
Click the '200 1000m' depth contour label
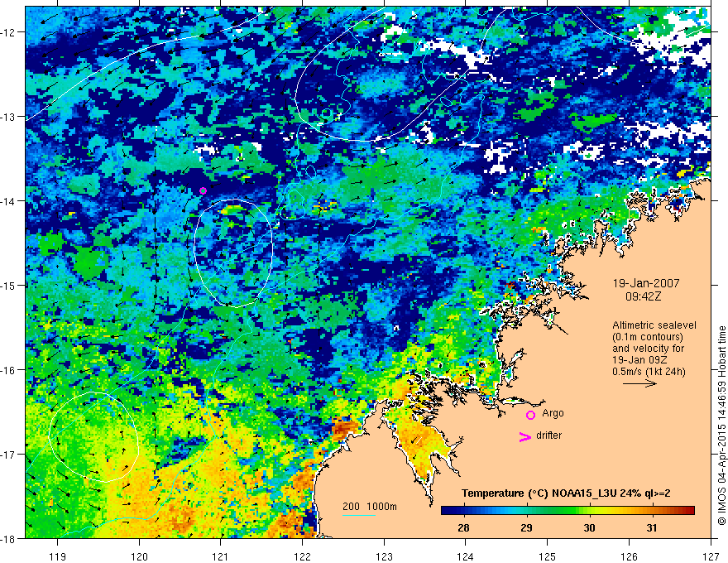370,507
